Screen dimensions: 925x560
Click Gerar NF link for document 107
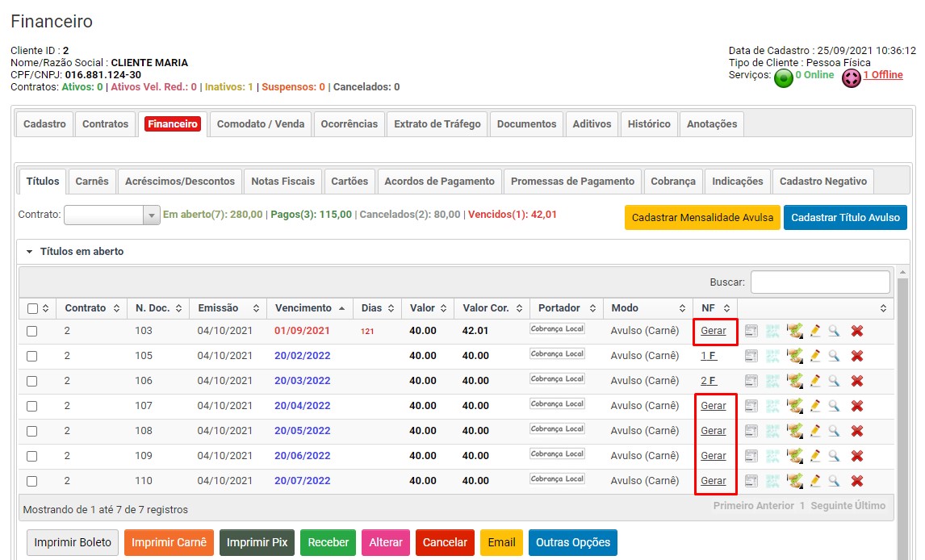coord(713,406)
